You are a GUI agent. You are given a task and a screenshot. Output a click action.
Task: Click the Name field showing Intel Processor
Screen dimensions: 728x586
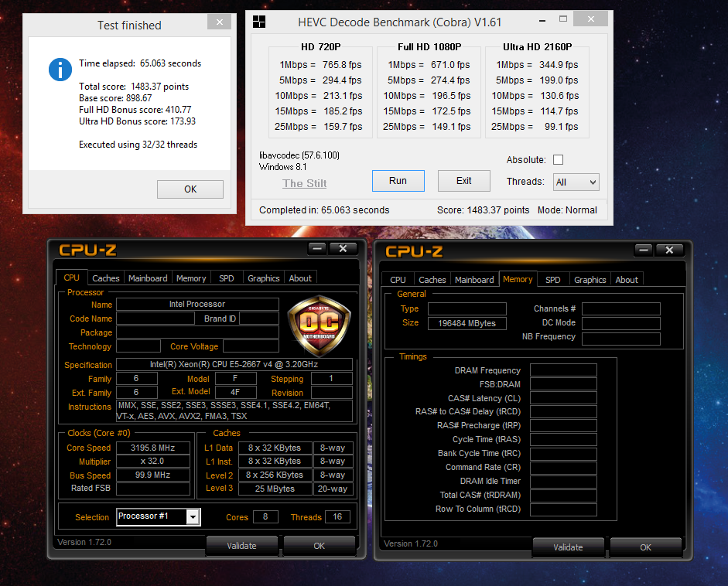(x=197, y=304)
